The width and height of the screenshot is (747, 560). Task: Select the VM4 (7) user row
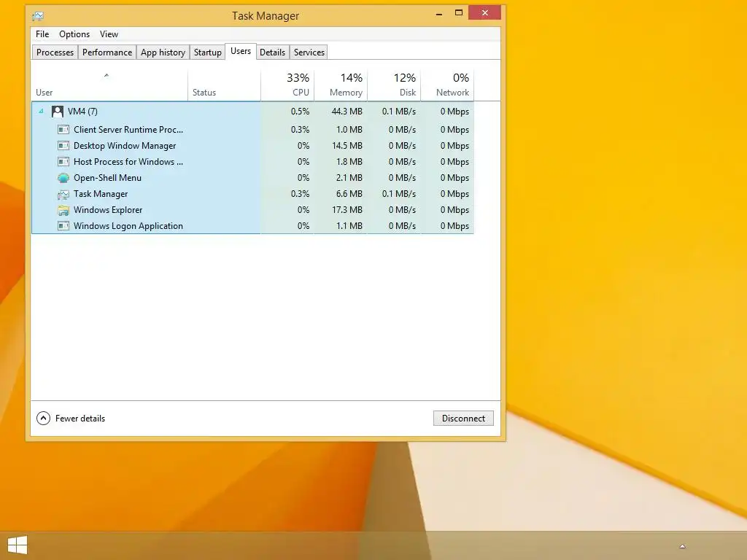tap(252, 112)
